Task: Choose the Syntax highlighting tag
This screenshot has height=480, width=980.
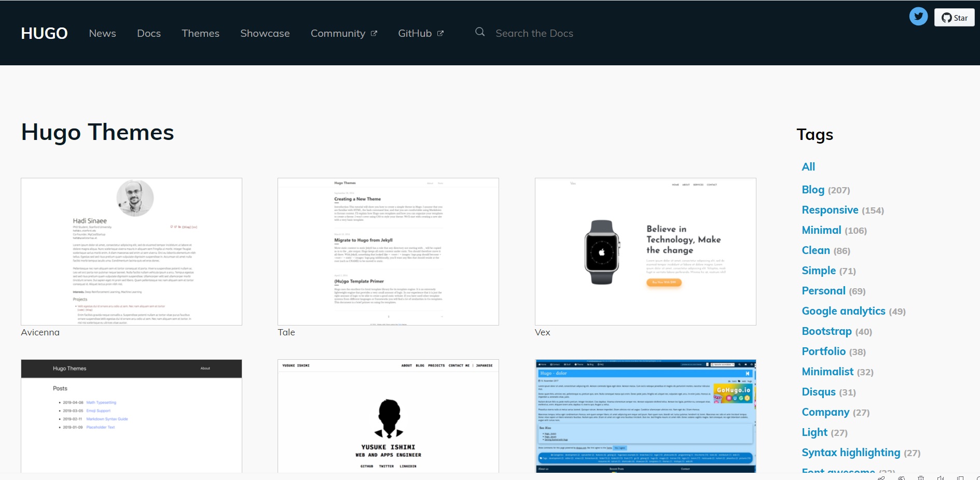Action: tap(851, 453)
